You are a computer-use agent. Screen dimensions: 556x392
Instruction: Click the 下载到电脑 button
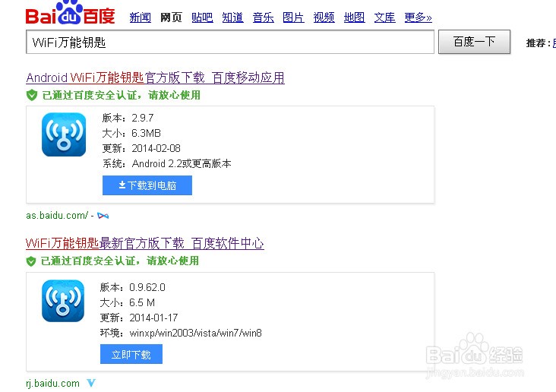click(x=147, y=185)
